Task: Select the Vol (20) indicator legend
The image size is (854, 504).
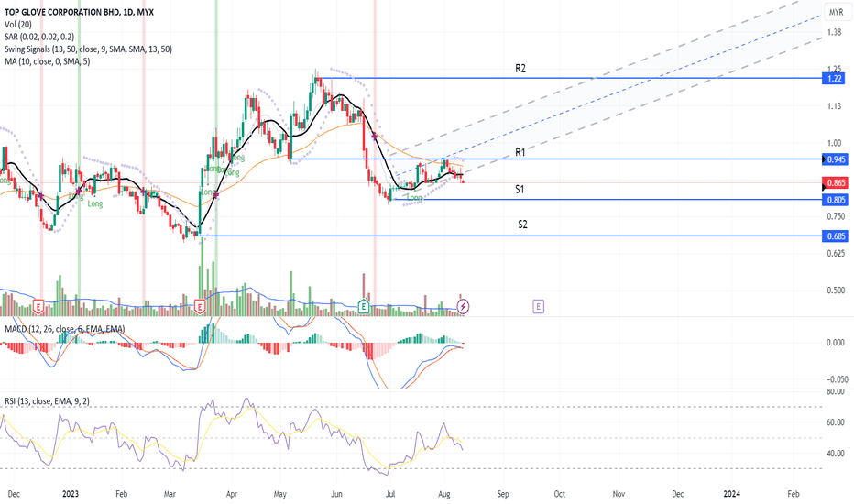Action: 18,25
